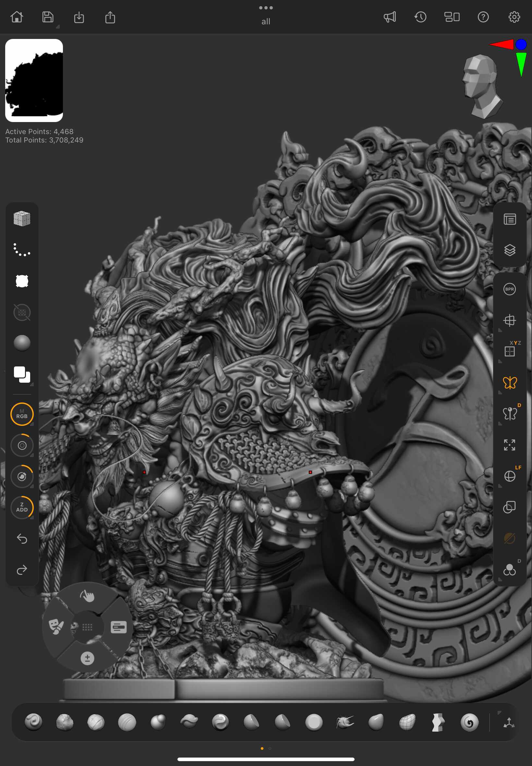Click the model silhouette thumbnail
The height and width of the screenshot is (766, 532).
34,80
